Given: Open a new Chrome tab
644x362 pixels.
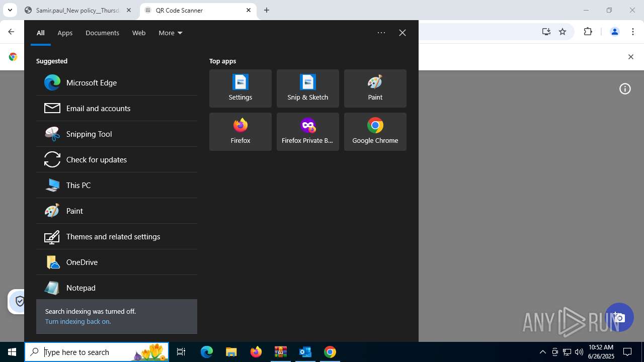Looking at the screenshot, I should (267, 10).
